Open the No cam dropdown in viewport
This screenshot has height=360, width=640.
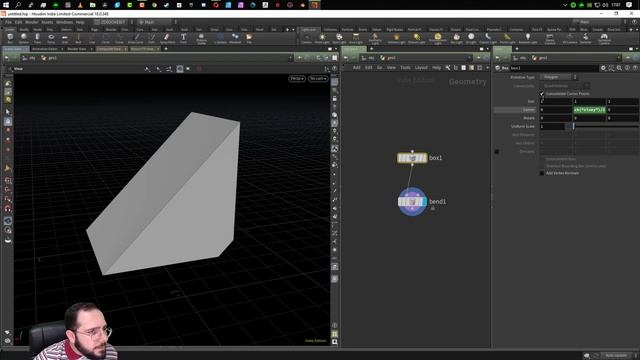point(318,78)
